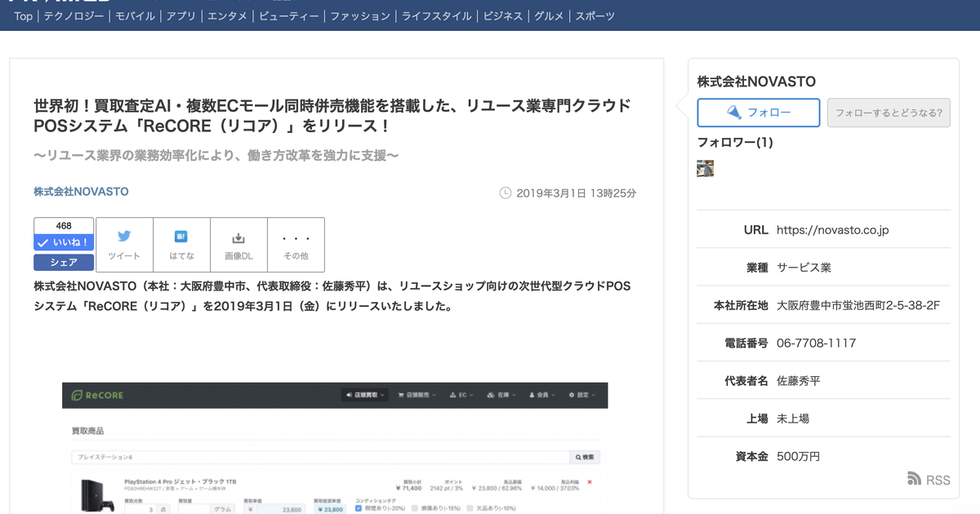Toggle the 開梱あり(-20%) checkbox

coord(360,509)
